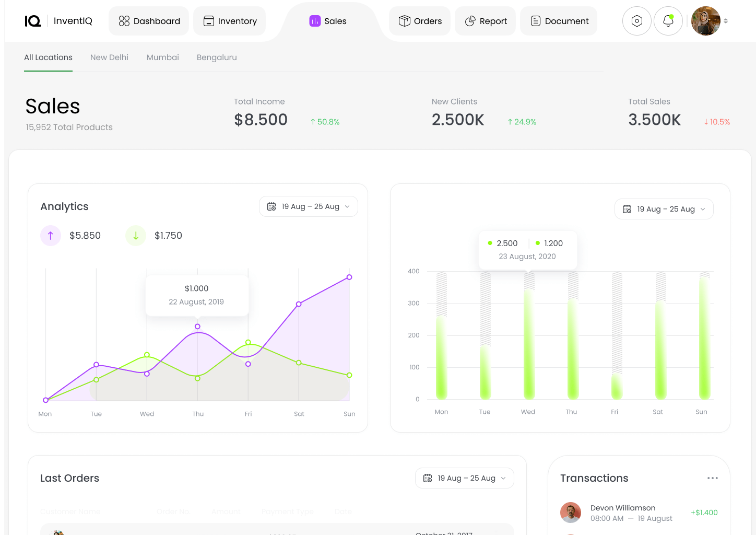Navigate to the Orders page

pos(420,21)
